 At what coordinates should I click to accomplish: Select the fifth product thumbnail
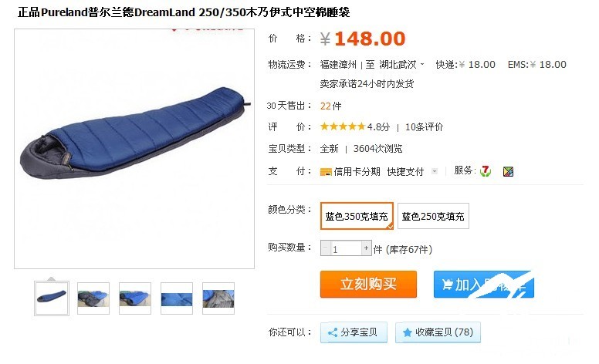click(218, 298)
